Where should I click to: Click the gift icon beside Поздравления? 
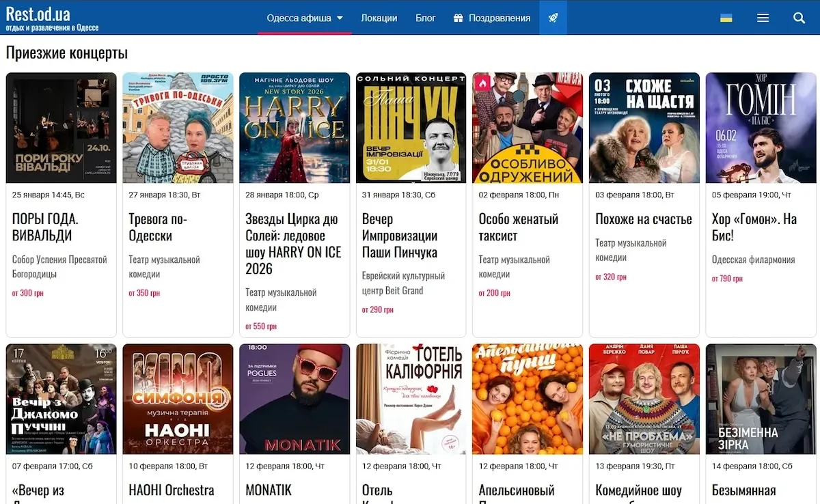pos(459,18)
